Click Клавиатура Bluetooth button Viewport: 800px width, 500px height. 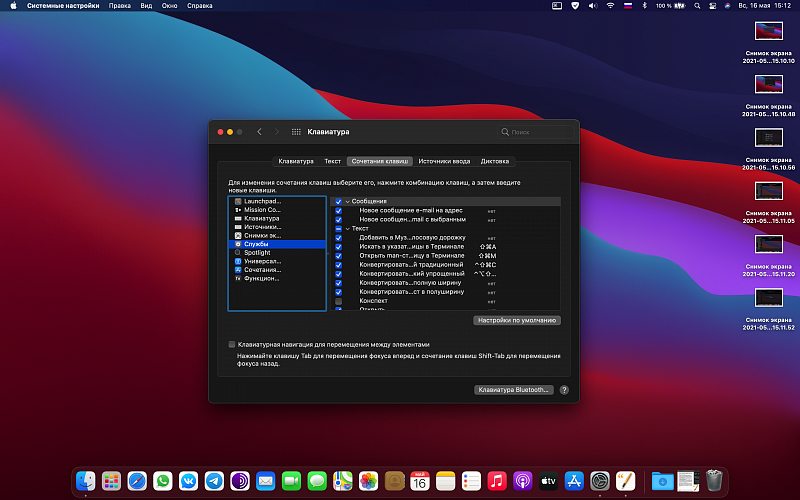click(x=513, y=390)
